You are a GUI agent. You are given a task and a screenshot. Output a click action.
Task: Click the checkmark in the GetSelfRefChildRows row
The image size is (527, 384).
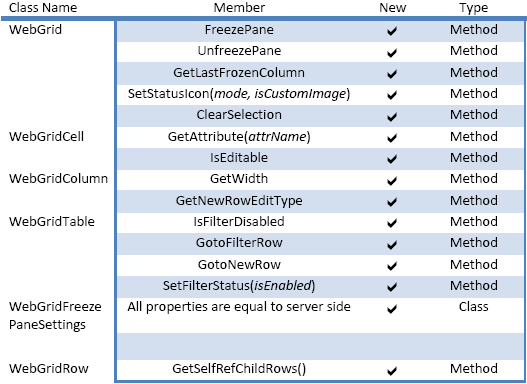point(392,371)
